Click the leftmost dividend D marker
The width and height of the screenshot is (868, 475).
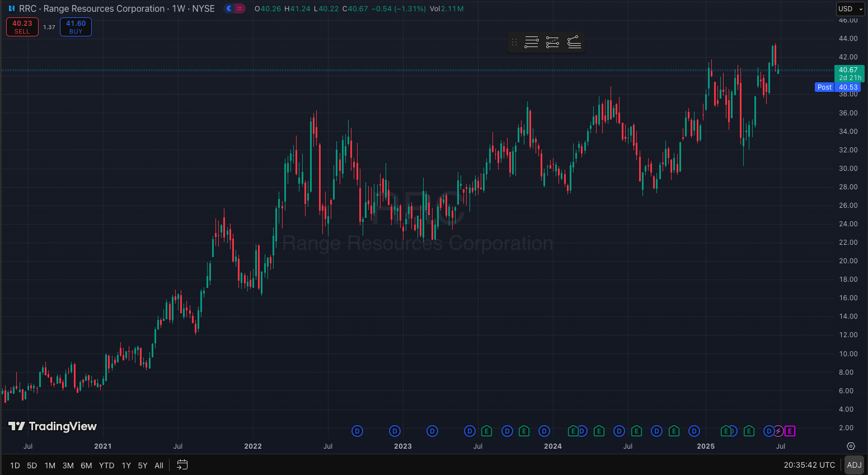click(x=357, y=431)
